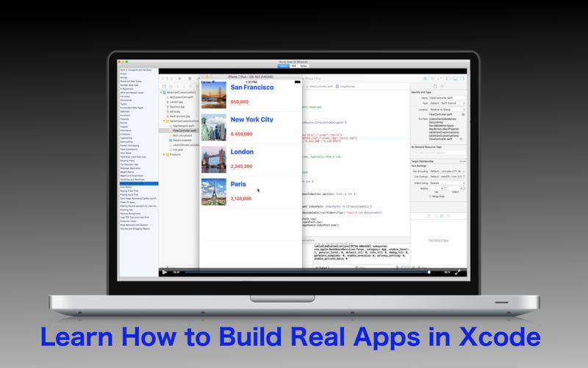Expand the Products folder
The width and height of the screenshot is (588, 368).
point(164,155)
